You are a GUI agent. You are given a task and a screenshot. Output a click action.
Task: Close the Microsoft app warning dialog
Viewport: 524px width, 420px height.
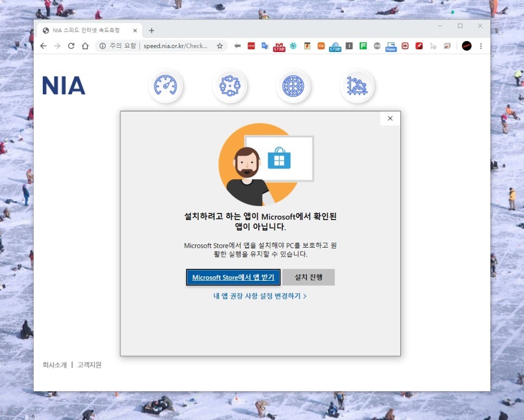(390, 118)
